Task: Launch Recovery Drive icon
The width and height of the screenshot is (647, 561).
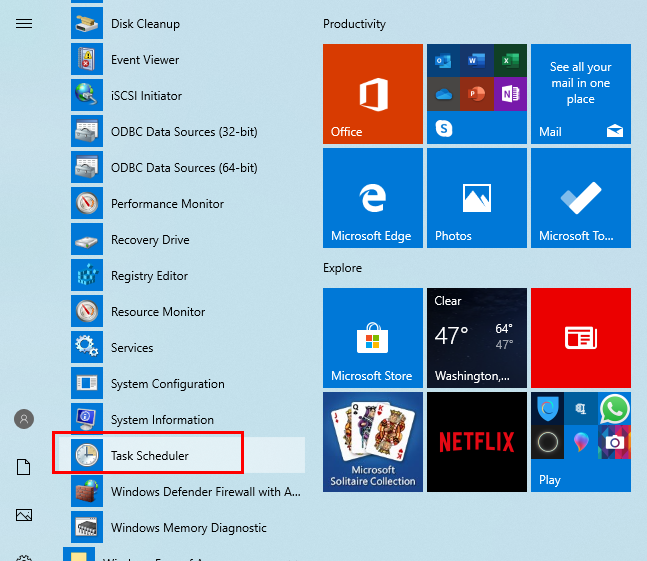Action: click(x=87, y=239)
